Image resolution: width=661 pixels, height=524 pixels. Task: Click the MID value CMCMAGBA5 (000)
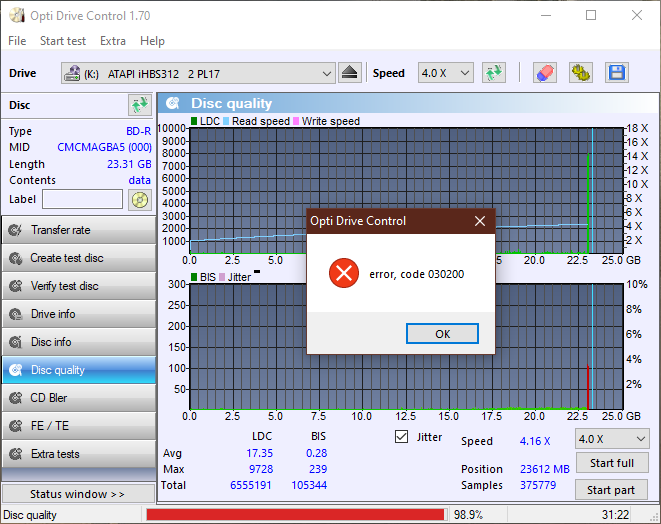[x=104, y=147]
